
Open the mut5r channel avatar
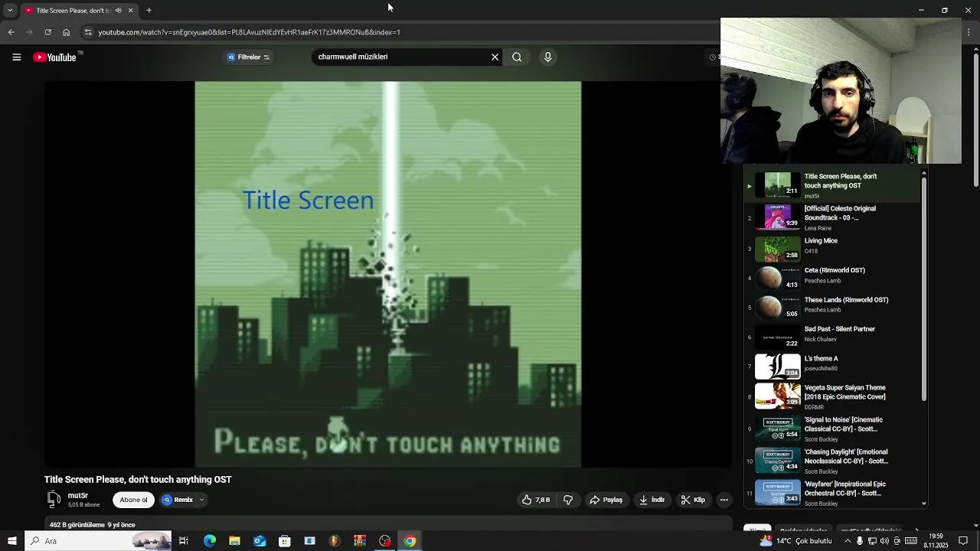pyautogui.click(x=54, y=500)
